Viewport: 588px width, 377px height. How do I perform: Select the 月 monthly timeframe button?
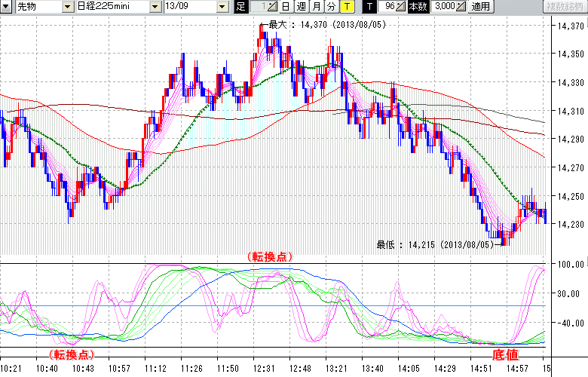[316, 7]
